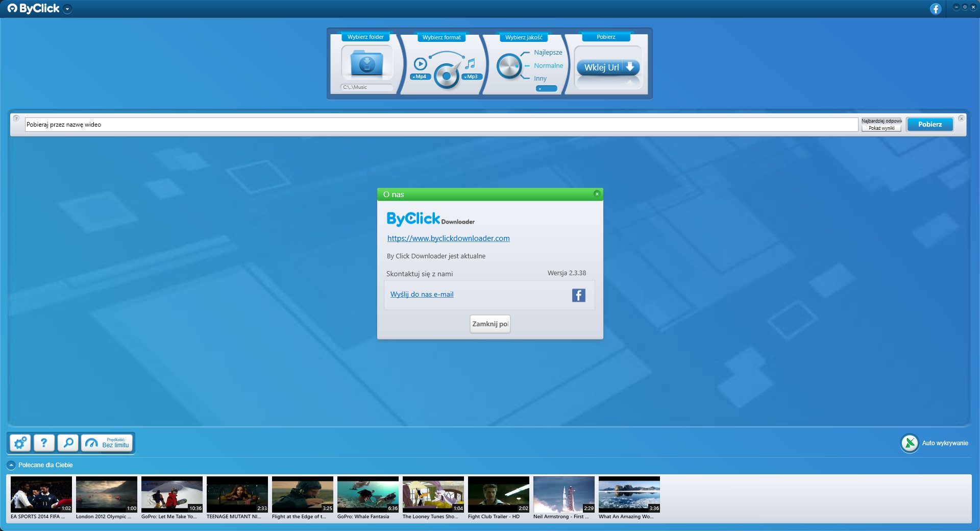Click "Skontaktuj się z nami" text
Screen dimensions: 980x531
(420, 274)
